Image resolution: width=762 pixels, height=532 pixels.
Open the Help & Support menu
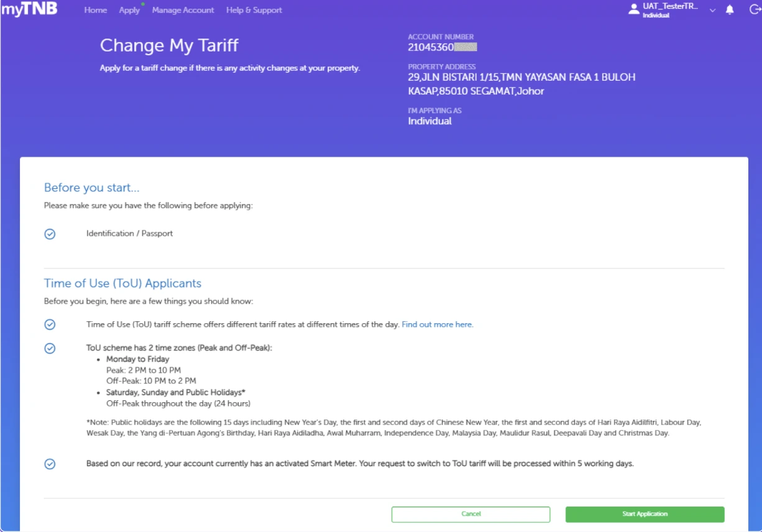[254, 11]
